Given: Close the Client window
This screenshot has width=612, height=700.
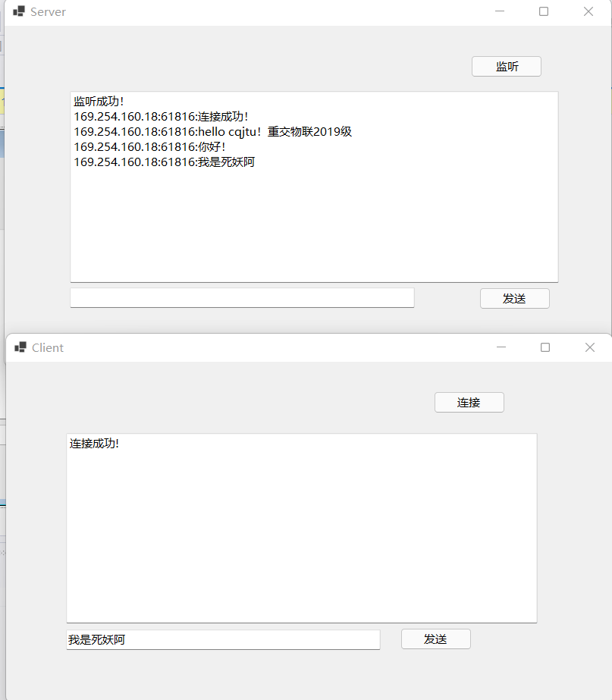Looking at the screenshot, I should 590,347.
